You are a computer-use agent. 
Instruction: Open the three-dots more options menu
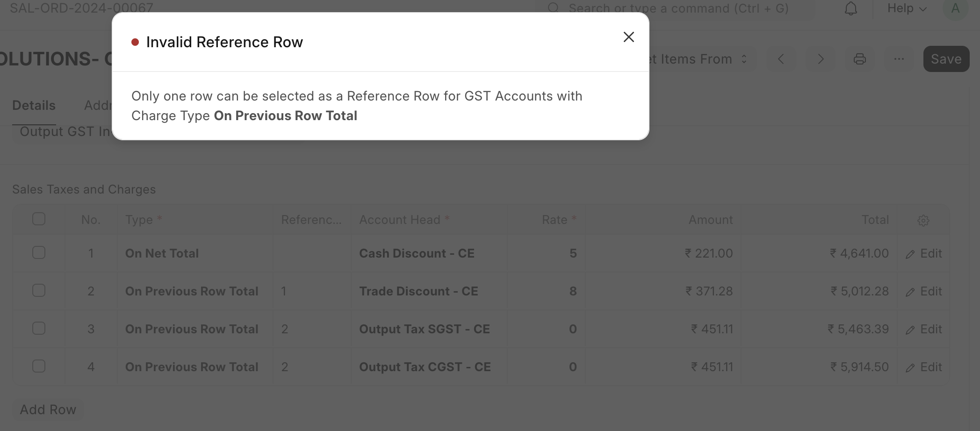[x=899, y=59]
